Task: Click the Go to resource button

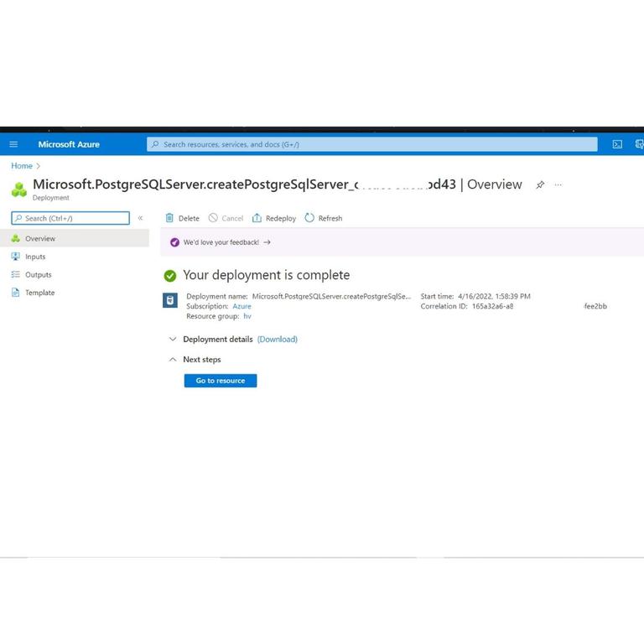Action: pos(221,381)
